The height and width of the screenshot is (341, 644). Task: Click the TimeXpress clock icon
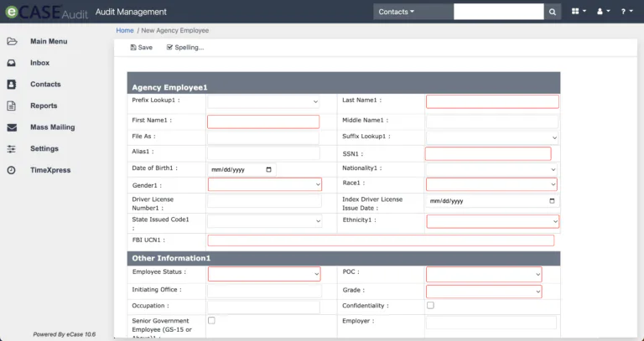pyautogui.click(x=12, y=170)
